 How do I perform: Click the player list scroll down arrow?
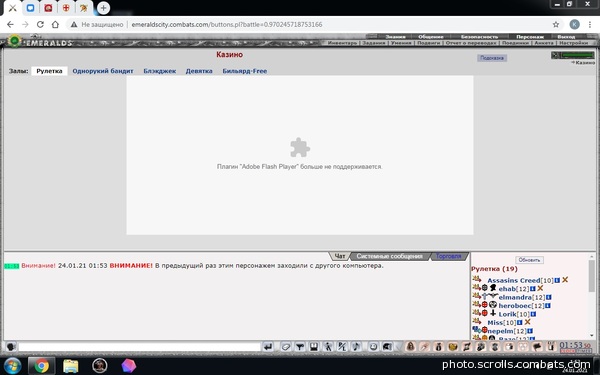coord(592,336)
